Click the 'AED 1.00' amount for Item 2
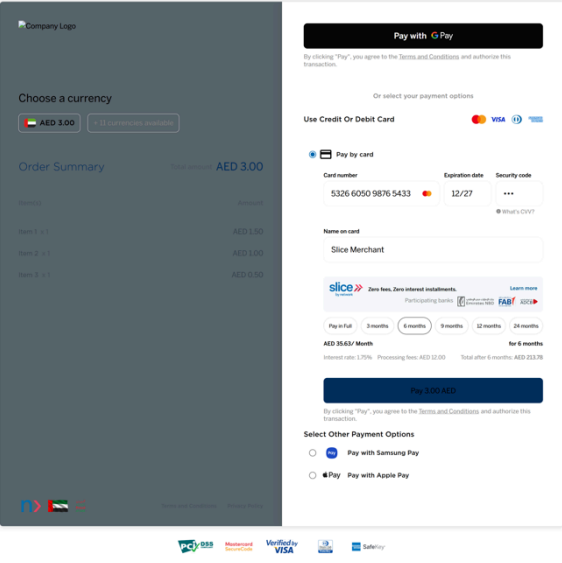Screen dimensions: 562x563 tap(248, 253)
